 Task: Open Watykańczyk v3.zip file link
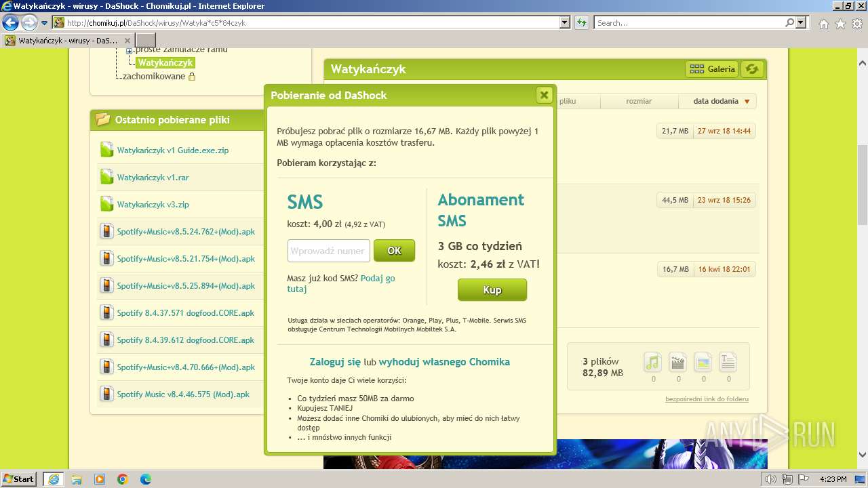point(153,205)
